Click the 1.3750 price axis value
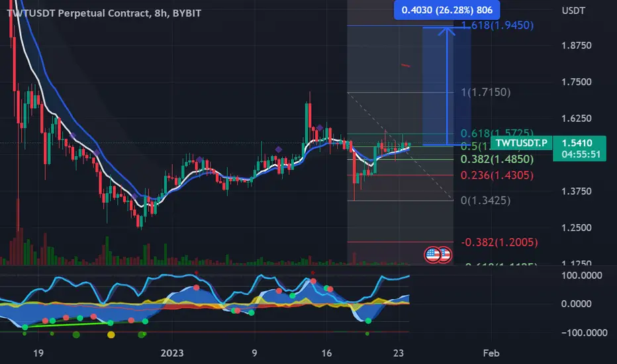 (576, 191)
